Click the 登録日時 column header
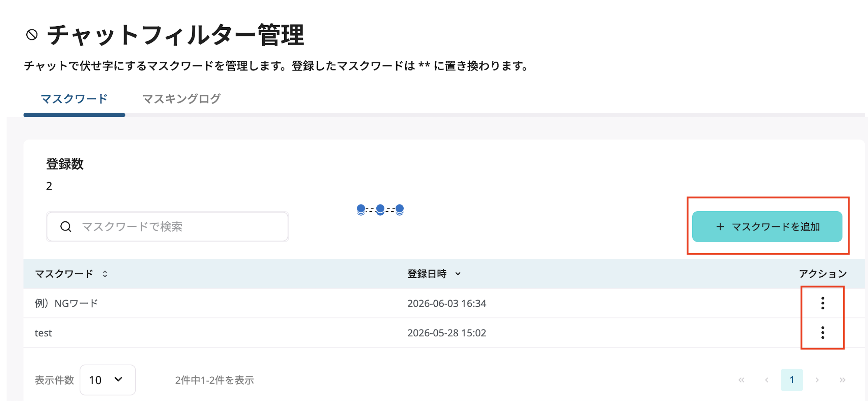 (x=427, y=274)
